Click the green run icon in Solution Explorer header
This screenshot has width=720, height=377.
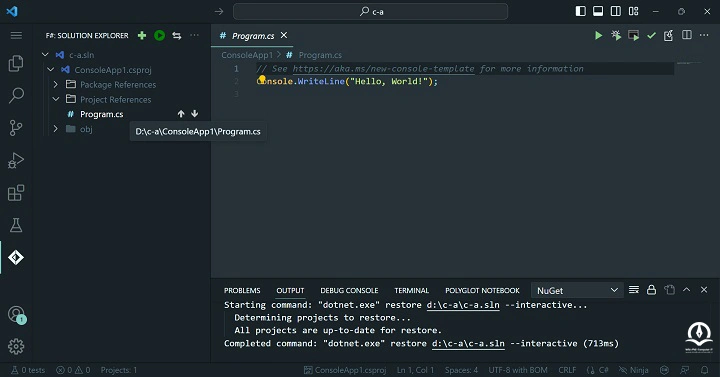[159, 35]
